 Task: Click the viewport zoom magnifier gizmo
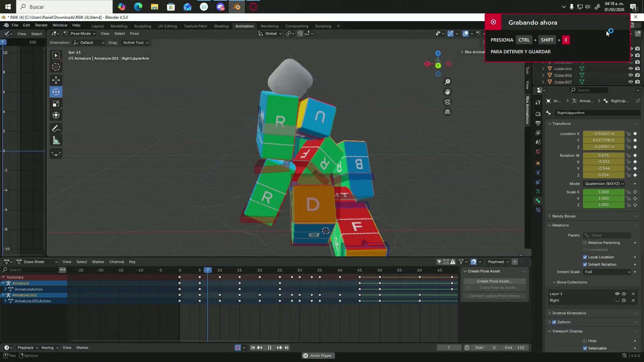pyautogui.click(x=447, y=82)
